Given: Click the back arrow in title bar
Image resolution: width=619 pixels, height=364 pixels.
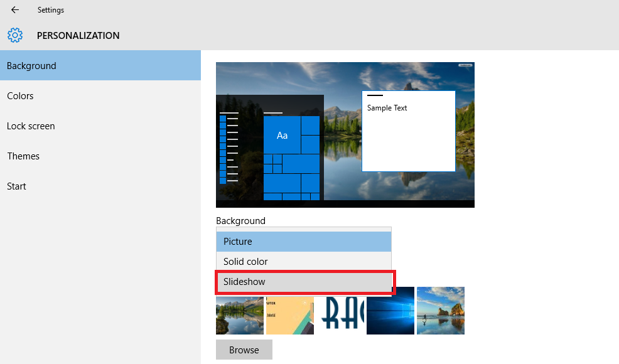Looking at the screenshot, I should 15,10.
